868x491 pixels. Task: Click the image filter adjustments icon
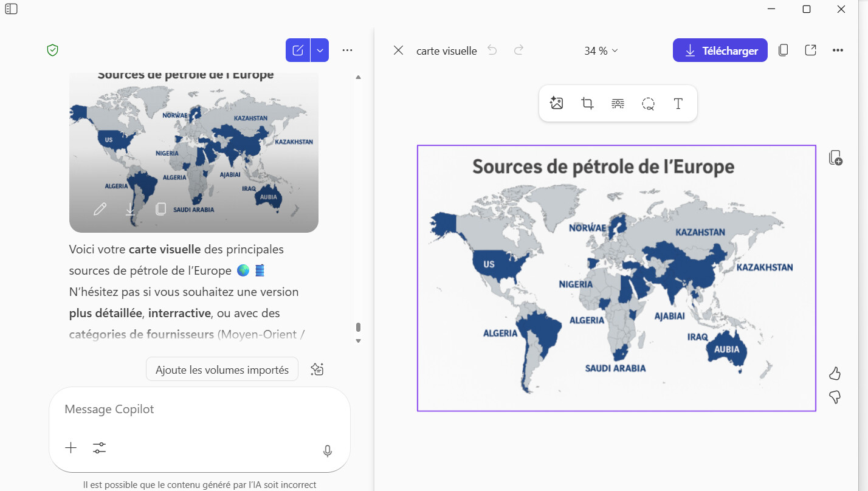[x=618, y=103]
